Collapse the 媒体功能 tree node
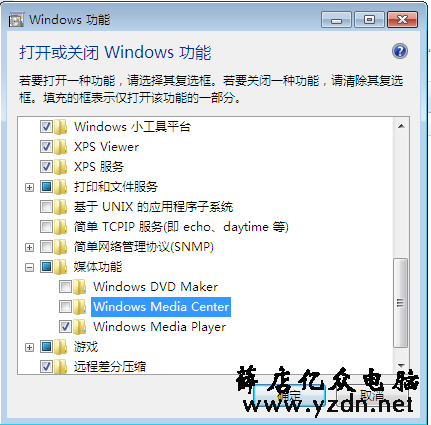The image size is (431, 425). (29, 267)
